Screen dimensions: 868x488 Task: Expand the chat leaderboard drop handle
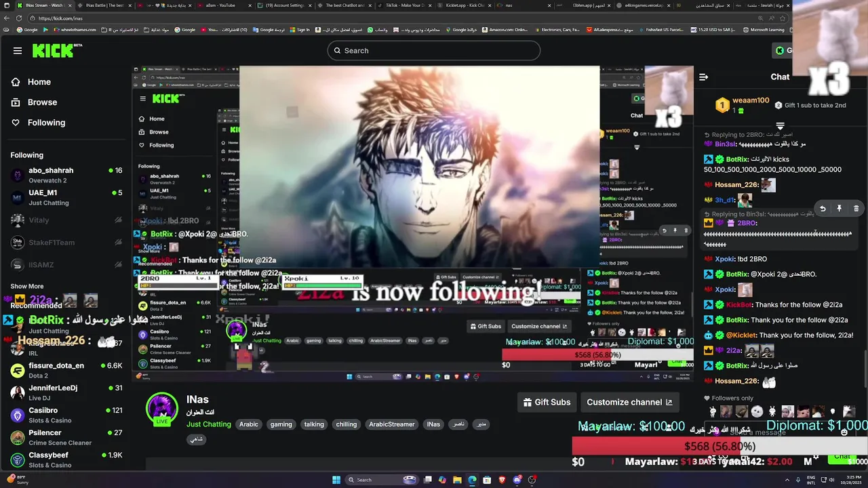tap(780, 126)
